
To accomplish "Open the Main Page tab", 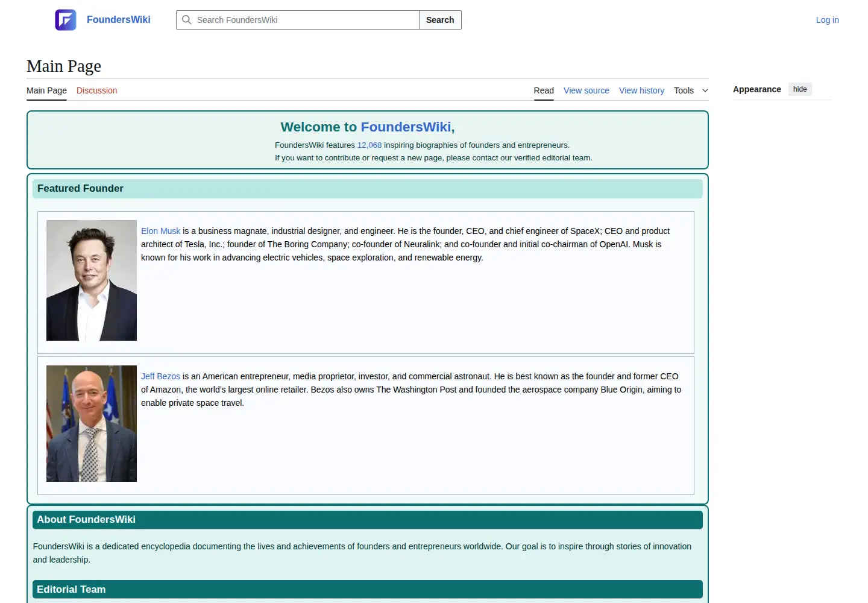I will (46, 90).
